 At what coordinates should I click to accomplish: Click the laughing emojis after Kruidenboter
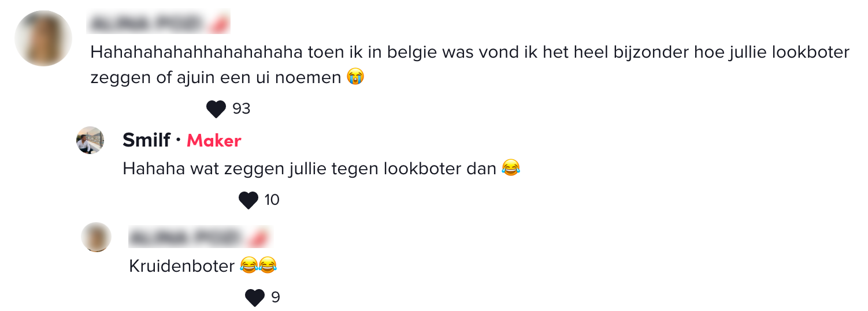coord(258,265)
